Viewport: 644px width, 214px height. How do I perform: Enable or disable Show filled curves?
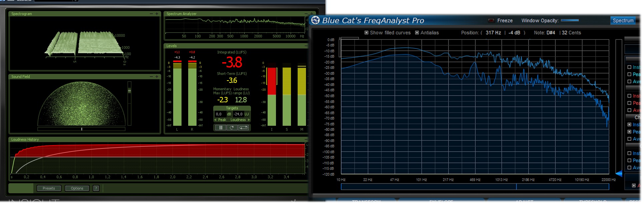366,33
